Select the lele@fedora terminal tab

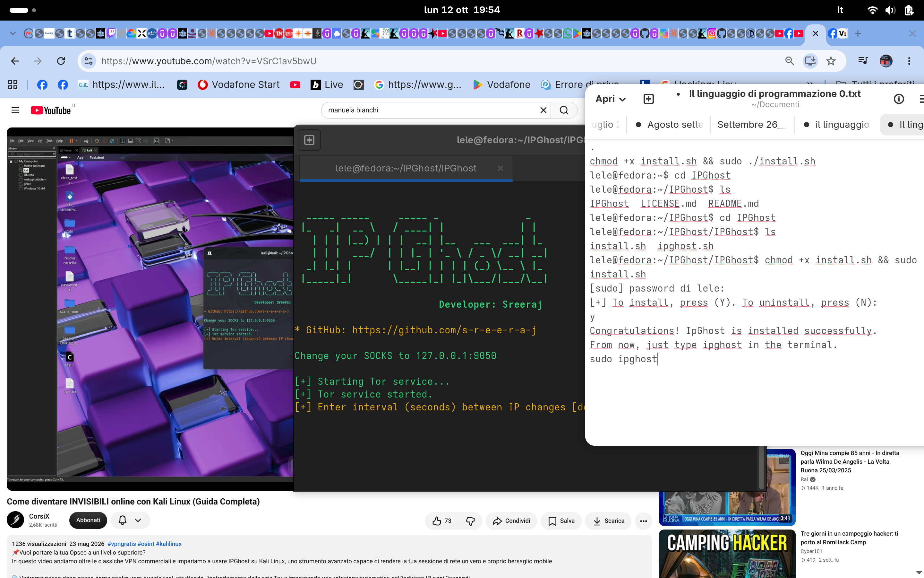pyautogui.click(x=406, y=168)
